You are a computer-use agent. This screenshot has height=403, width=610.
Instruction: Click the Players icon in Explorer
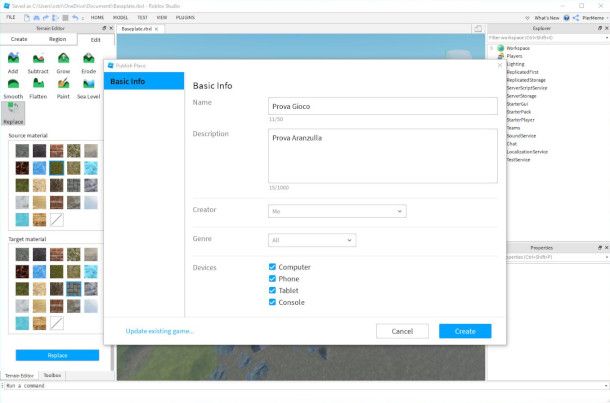(x=501, y=56)
